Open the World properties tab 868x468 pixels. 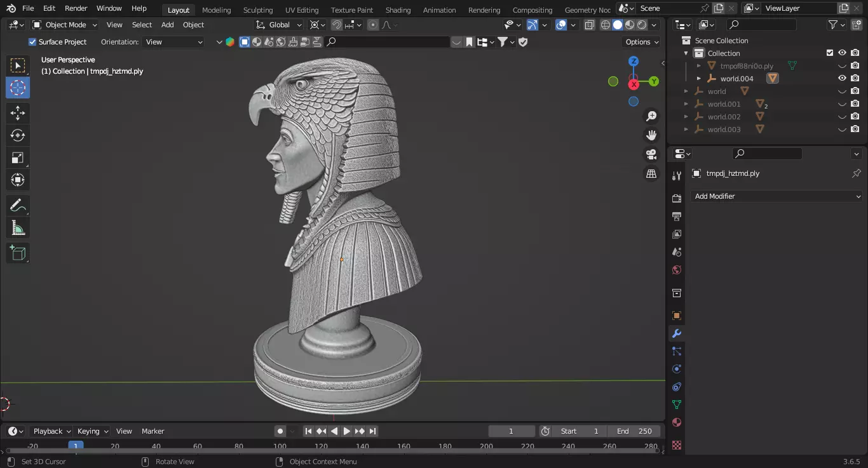click(x=677, y=270)
